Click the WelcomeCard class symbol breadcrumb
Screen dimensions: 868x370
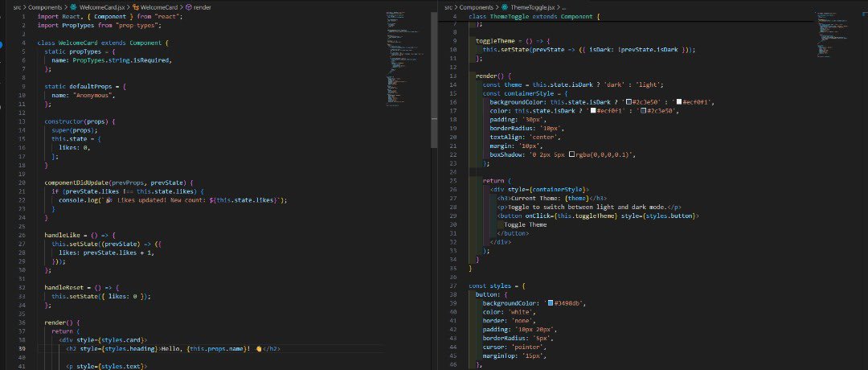[x=156, y=8]
